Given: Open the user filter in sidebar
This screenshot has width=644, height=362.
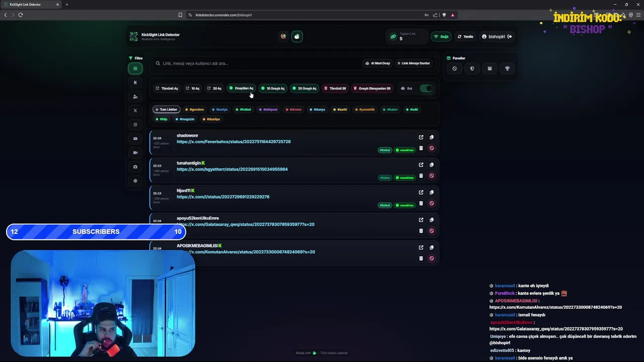Looking at the screenshot, I should tap(135, 97).
